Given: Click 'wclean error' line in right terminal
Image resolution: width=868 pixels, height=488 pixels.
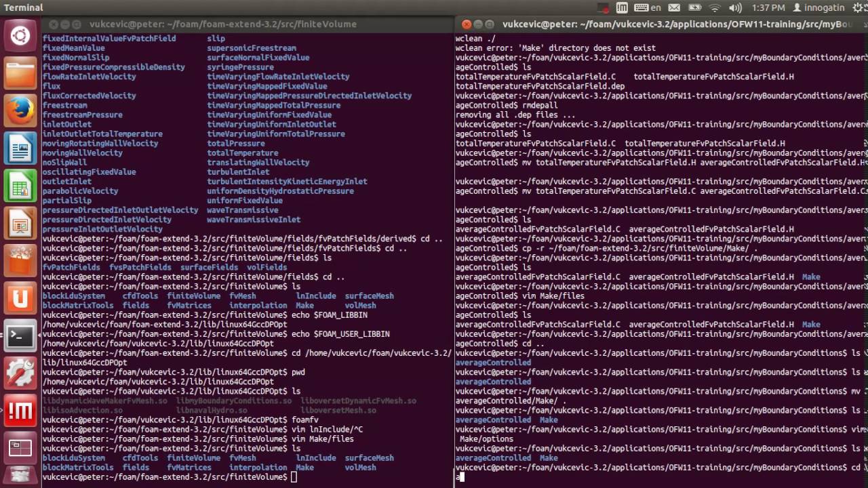Looking at the screenshot, I should coord(555,49).
